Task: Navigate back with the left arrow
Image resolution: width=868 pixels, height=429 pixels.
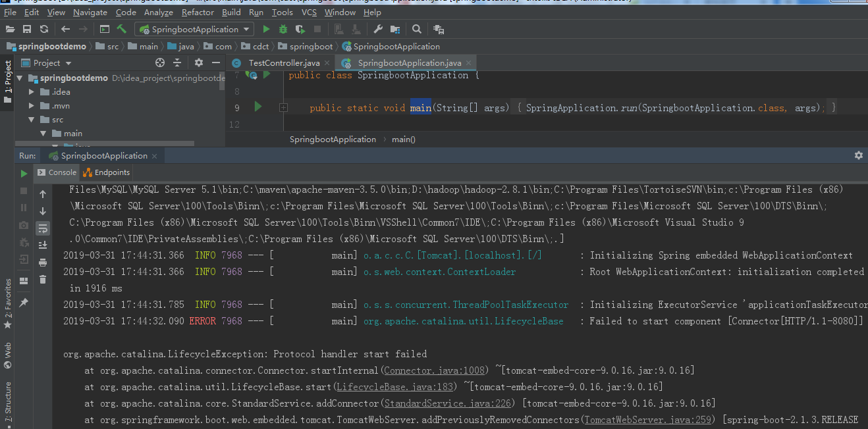Action: (65, 29)
